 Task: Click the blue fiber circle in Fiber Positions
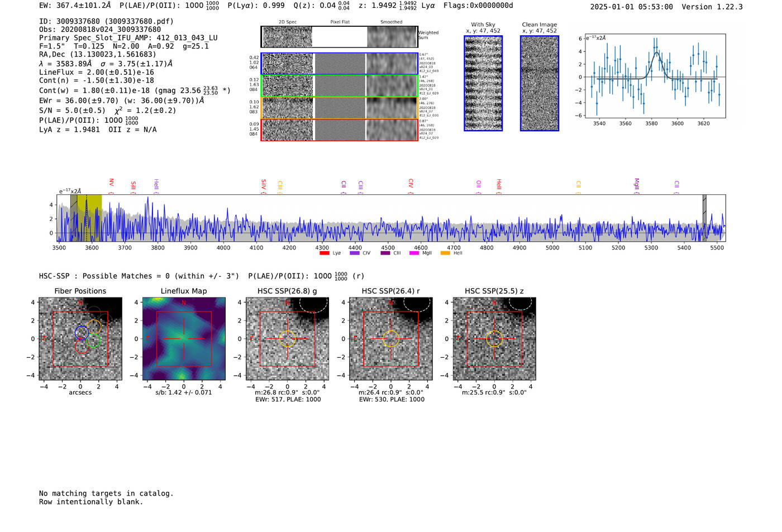82,333
